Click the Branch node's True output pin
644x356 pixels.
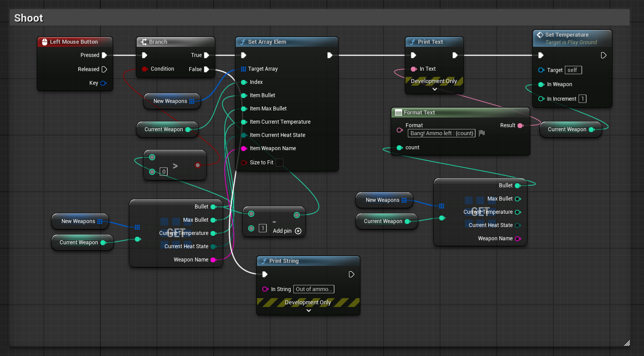207,55
